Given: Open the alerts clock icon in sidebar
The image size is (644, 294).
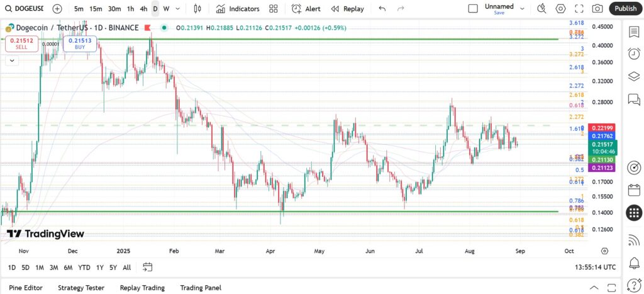Looking at the screenshot, I should tap(634, 54).
